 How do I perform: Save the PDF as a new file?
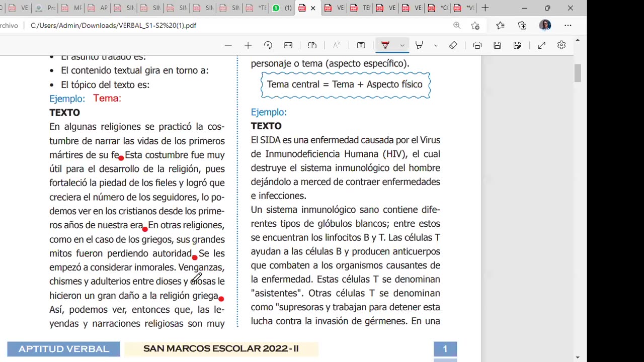(x=517, y=45)
